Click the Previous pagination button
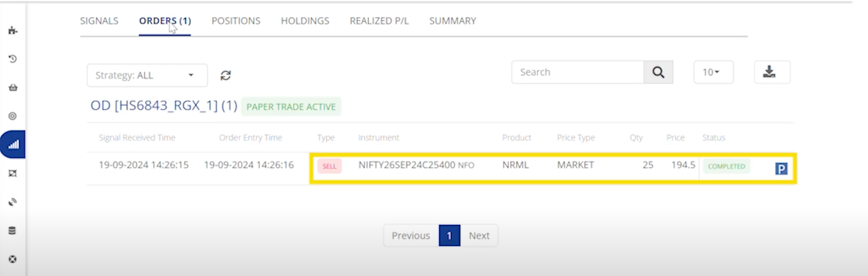 (410, 236)
